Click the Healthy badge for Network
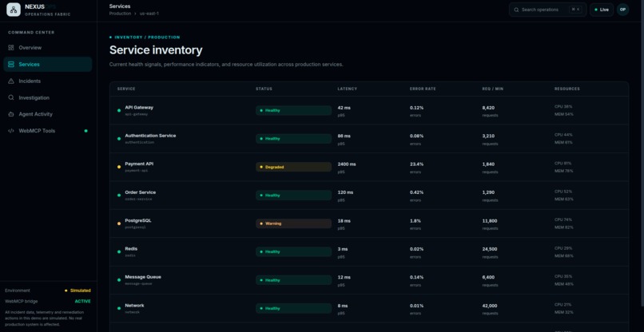 coord(294,309)
